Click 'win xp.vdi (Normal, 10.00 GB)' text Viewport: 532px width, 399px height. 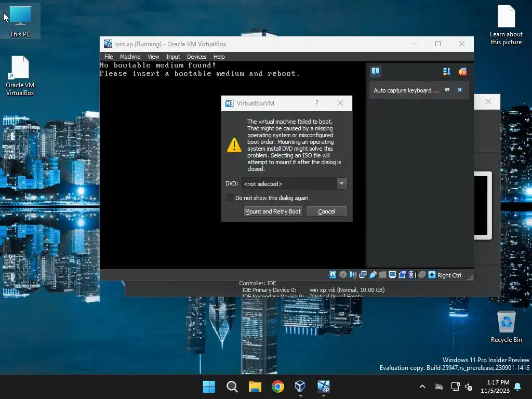(x=347, y=290)
